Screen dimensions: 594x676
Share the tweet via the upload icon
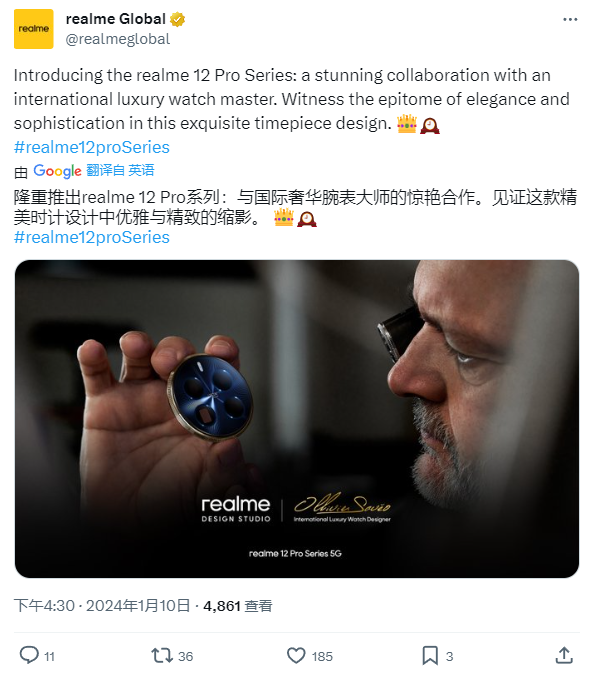click(x=564, y=655)
